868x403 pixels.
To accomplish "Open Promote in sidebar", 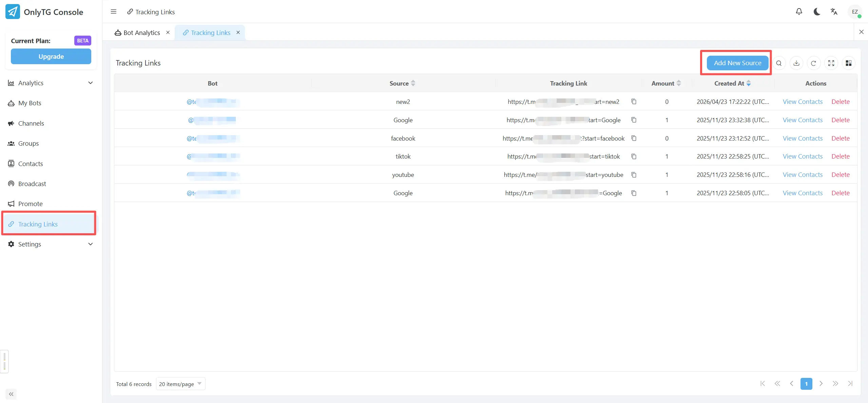I will pos(51,204).
